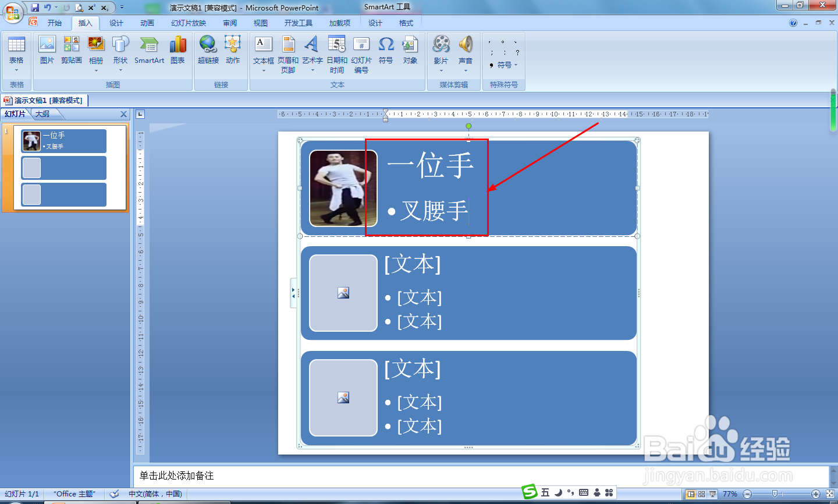
Task: Expand the 声音 dropdown arrow
Action: (466, 70)
